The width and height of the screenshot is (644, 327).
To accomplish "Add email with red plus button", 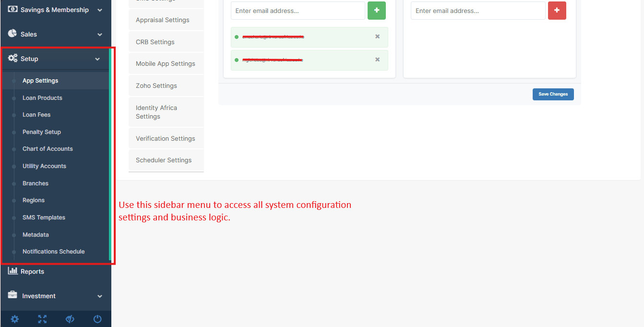I will (x=557, y=11).
